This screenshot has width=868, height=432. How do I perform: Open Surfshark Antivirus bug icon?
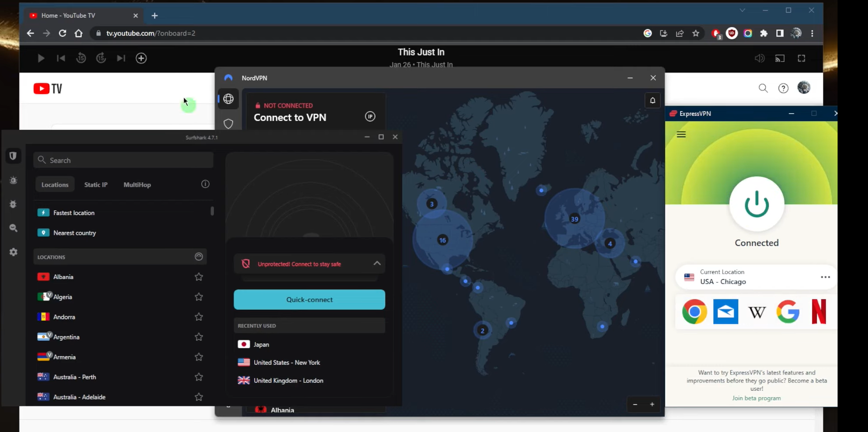(x=13, y=204)
